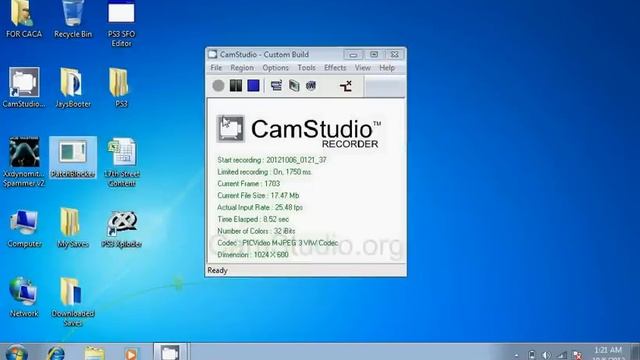The width and height of the screenshot is (640, 360).
Task: Open the View menu
Action: 362,68
